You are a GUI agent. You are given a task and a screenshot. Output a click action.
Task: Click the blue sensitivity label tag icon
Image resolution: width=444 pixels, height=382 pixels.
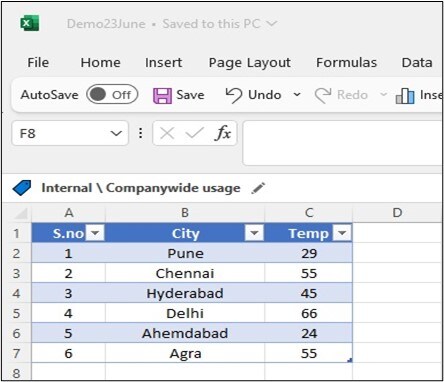22,188
